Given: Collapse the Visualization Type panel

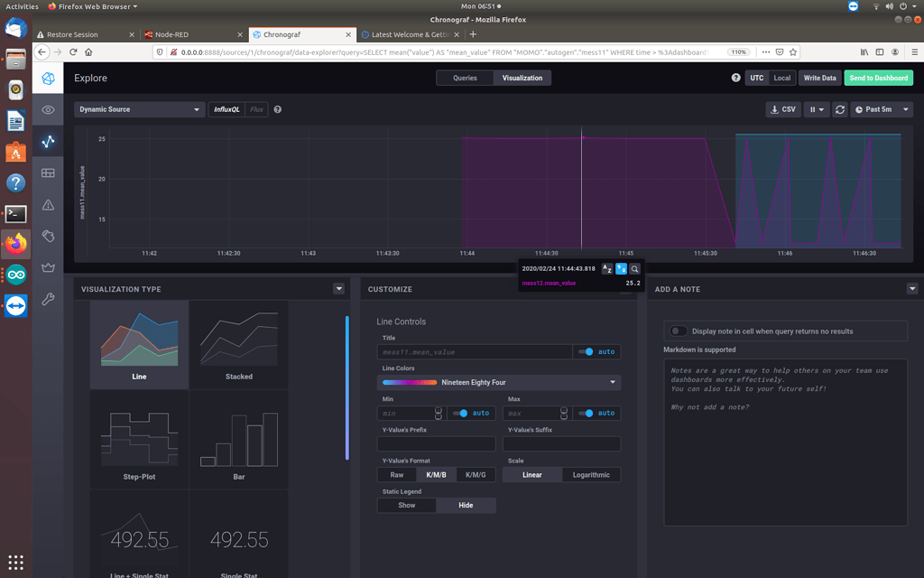Looking at the screenshot, I should tap(338, 288).
